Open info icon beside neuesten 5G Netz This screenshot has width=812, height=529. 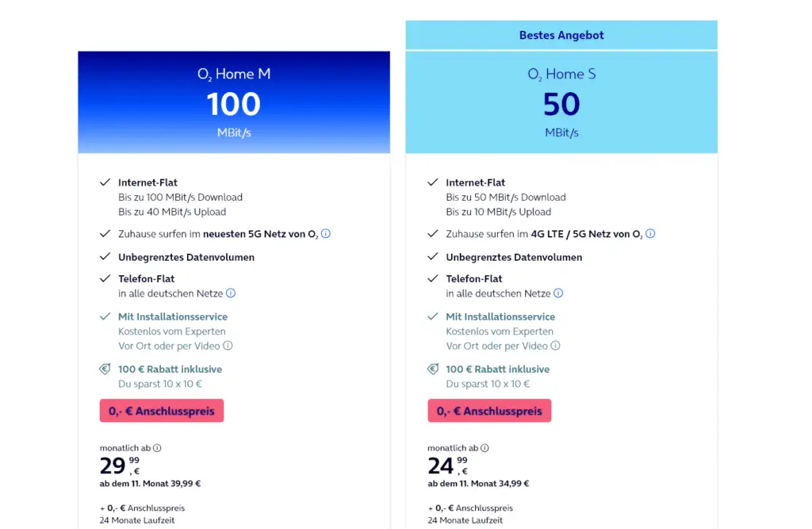tap(326, 234)
